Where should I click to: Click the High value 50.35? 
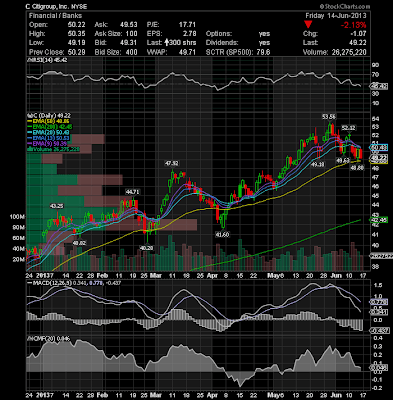(x=76, y=34)
